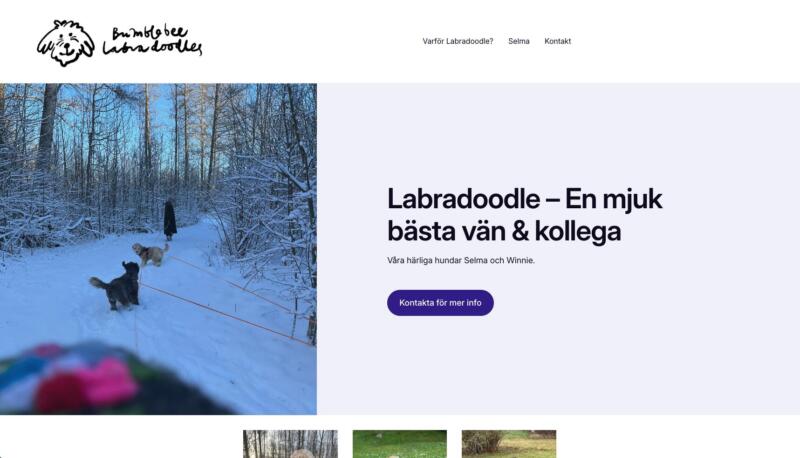Open the third thumbnail with the bush
Screen dimensions: 800x458
(509, 444)
